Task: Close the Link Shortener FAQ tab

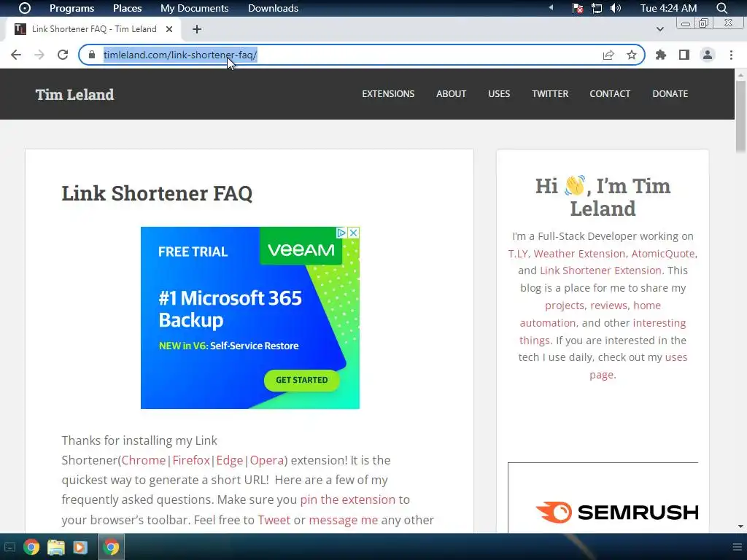Action: point(169,29)
